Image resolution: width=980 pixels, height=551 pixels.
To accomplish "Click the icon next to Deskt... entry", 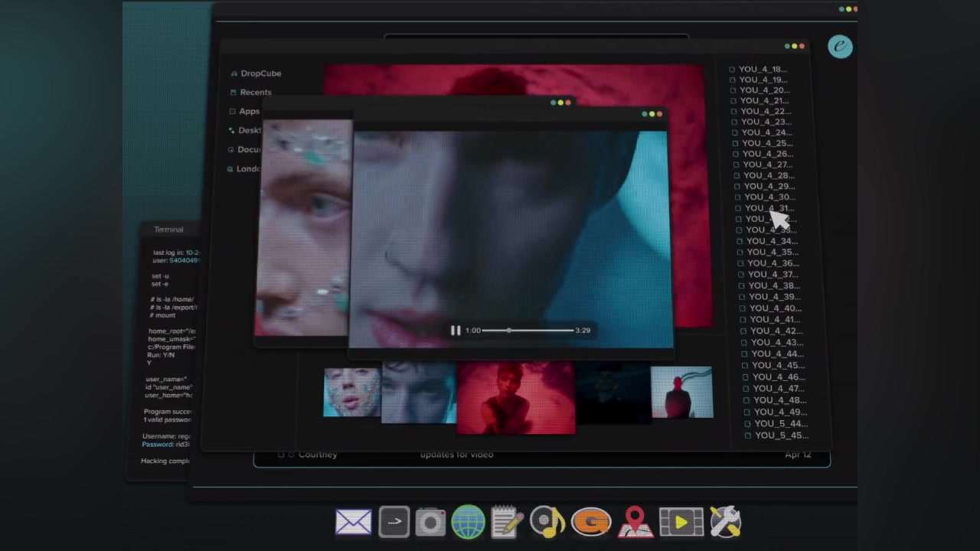I will 231,130.
